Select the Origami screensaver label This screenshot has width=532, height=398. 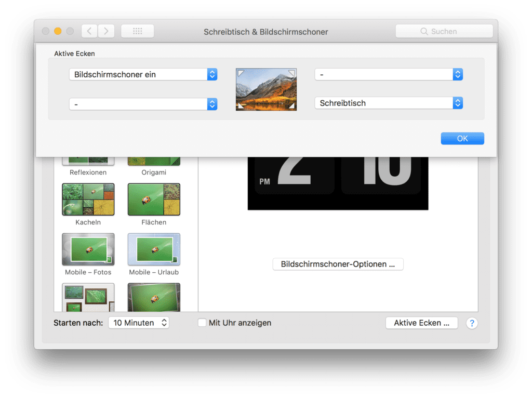tap(154, 173)
